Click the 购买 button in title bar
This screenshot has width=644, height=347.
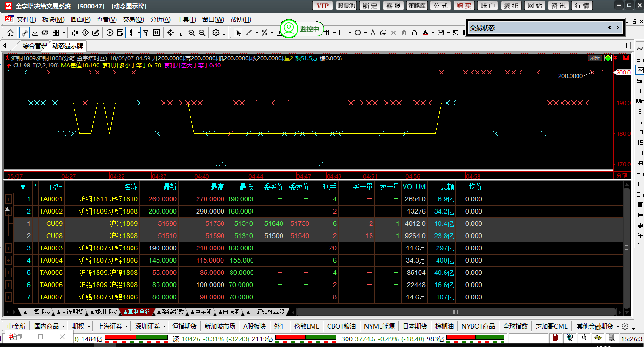[464, 6]
